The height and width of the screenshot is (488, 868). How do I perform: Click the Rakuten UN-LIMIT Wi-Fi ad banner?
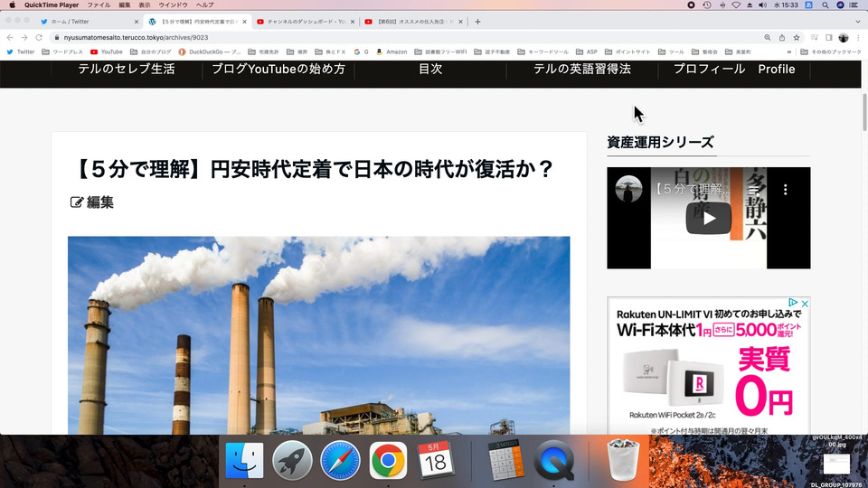coord(709,366)
